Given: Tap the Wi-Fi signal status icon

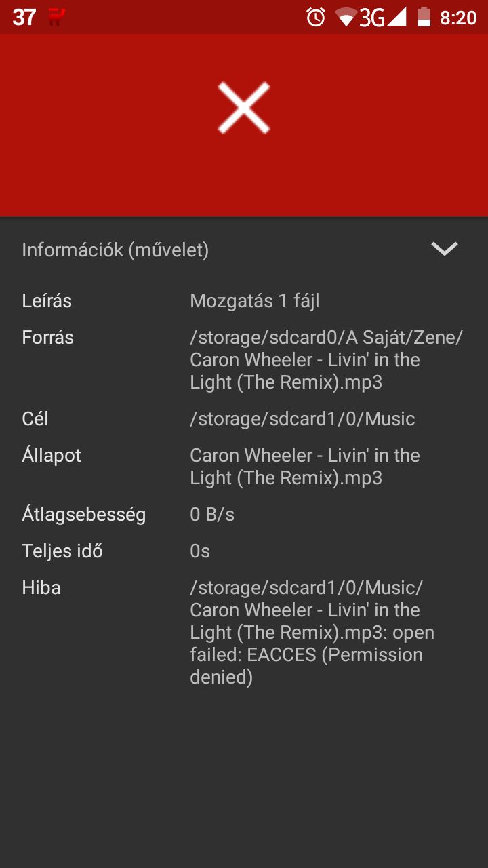Looking at the screenshot, I should [346, 17].
